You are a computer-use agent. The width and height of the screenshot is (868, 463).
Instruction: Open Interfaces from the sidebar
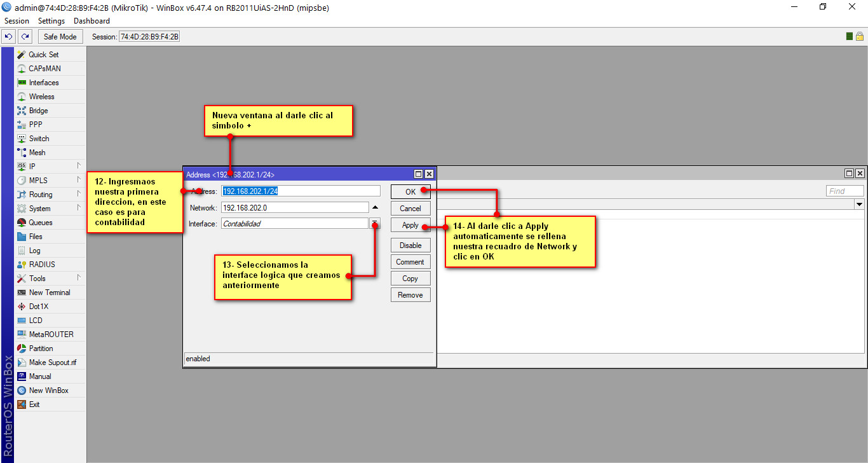point(22,83)
